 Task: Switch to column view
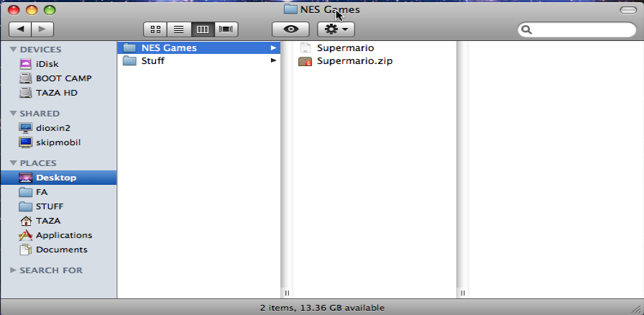coord(203,29)
